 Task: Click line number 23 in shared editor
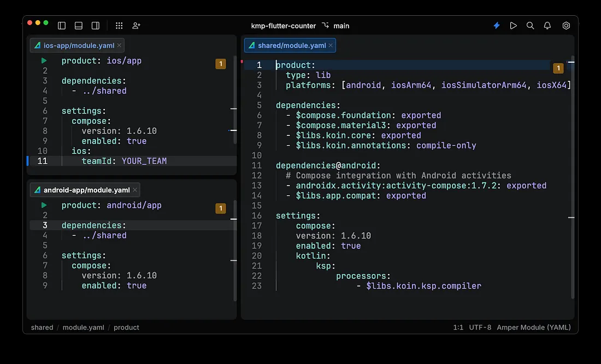[256, 286]
